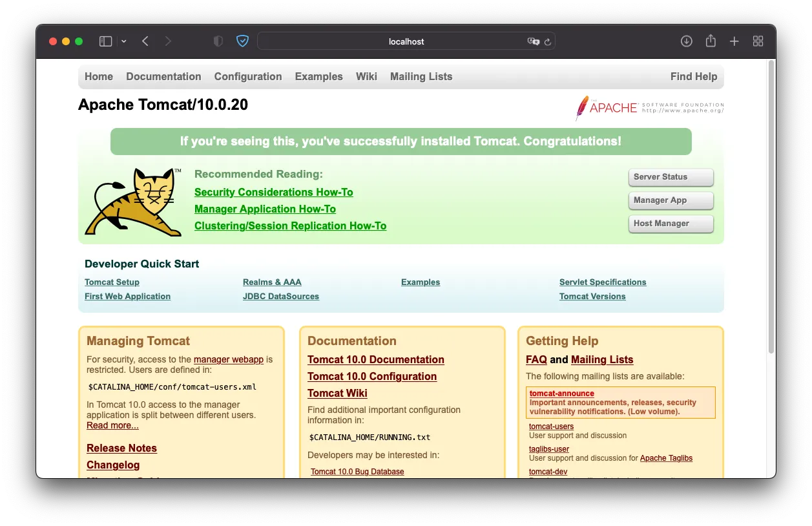
Task: Click the translate icon in address bar
Action: (533, 41)
